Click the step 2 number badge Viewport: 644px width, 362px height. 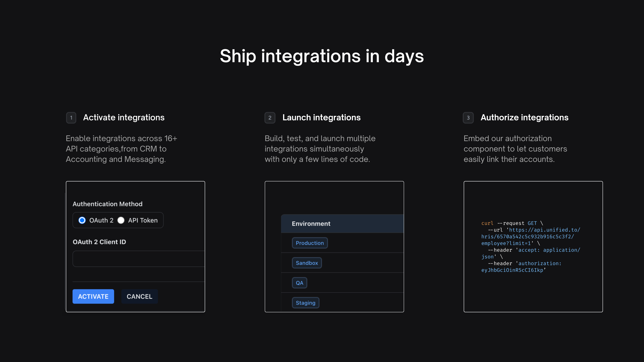270,118
